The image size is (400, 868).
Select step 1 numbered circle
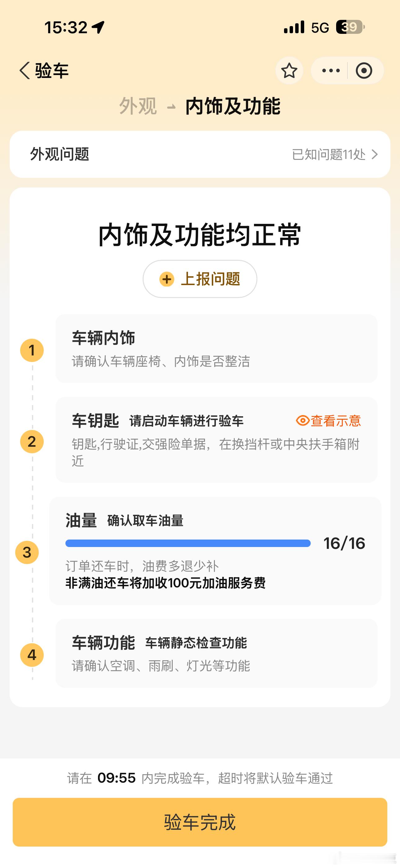tap(32, 350)
